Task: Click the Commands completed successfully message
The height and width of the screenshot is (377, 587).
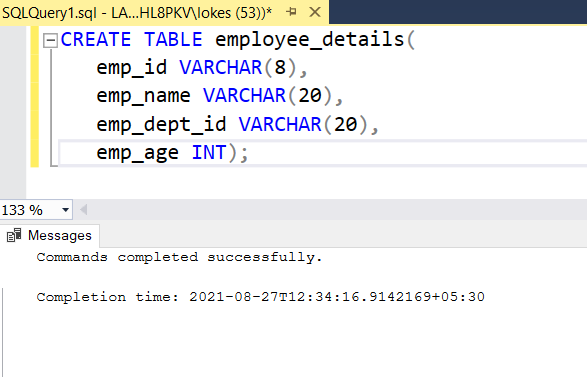Action: 179,257
